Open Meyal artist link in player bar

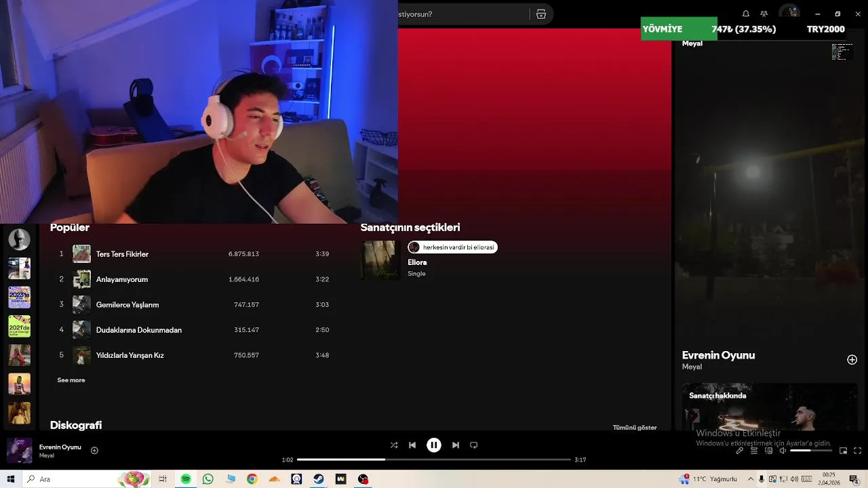point(47,455)
